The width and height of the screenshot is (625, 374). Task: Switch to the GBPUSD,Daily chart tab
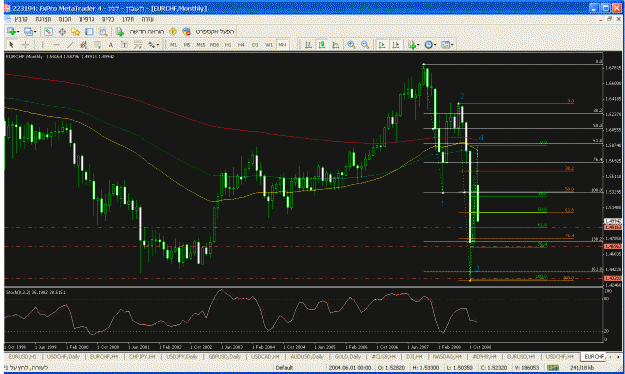(x=224, y=356)
